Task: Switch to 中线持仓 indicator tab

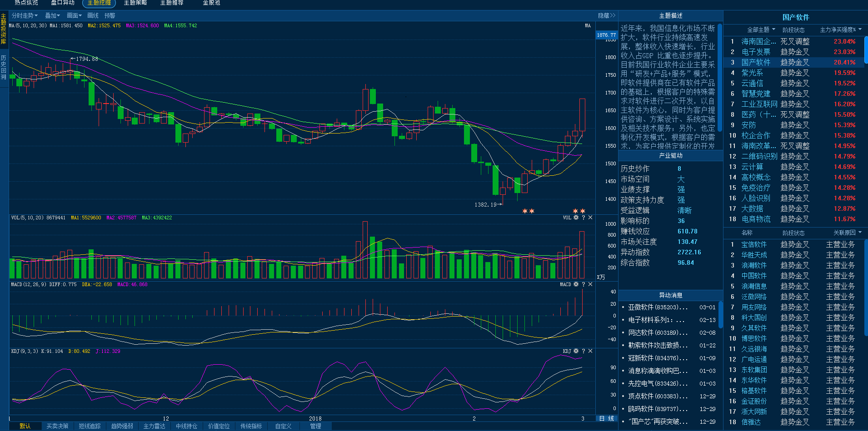Action: tap(186, 426)
